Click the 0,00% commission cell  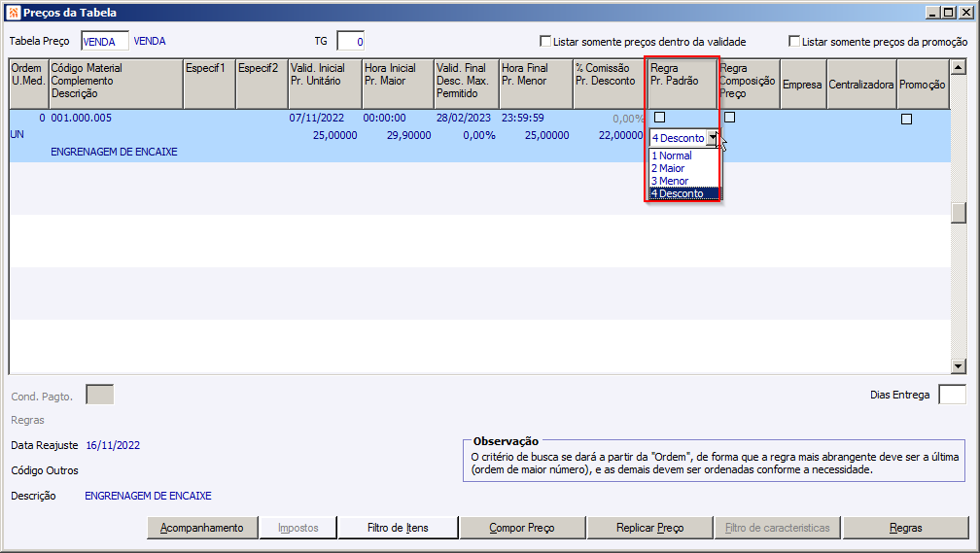tap(628, 119)
